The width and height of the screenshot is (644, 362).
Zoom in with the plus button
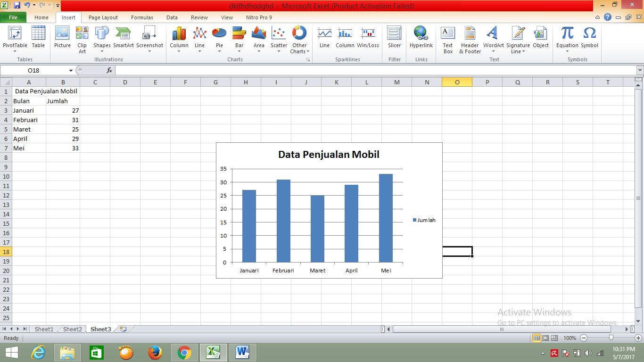coord(638,338)
